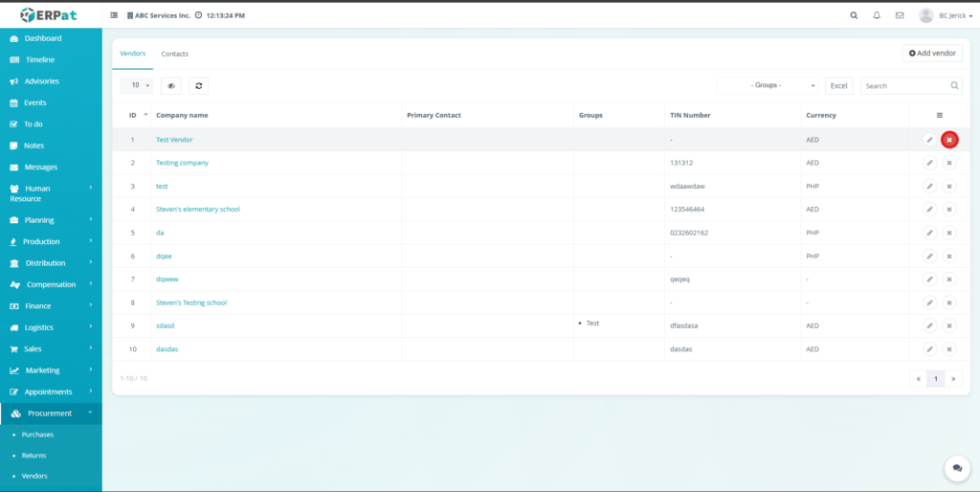Click the vendor Search input field
This screenshot has height=492, width=980.
click(x=904, y=85)
